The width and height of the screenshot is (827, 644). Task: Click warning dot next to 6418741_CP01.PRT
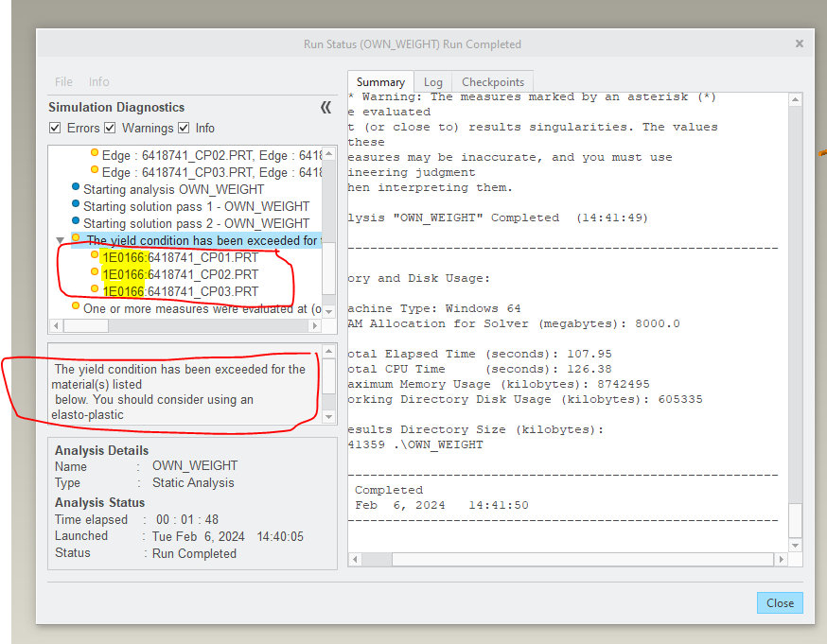click(x=95, y=255)
